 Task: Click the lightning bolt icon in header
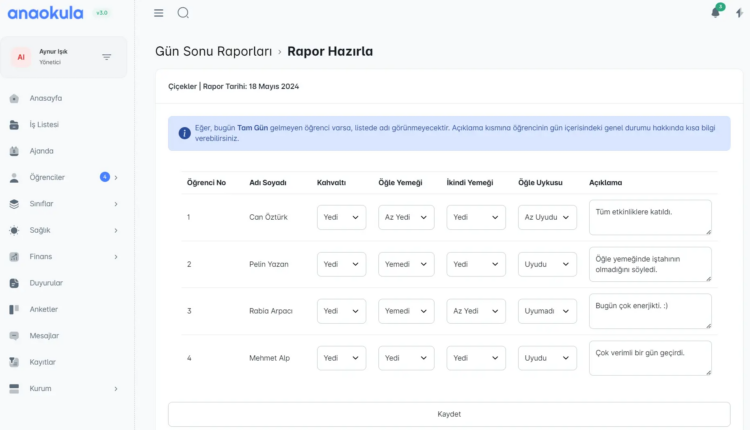click(x=739, y=13)
